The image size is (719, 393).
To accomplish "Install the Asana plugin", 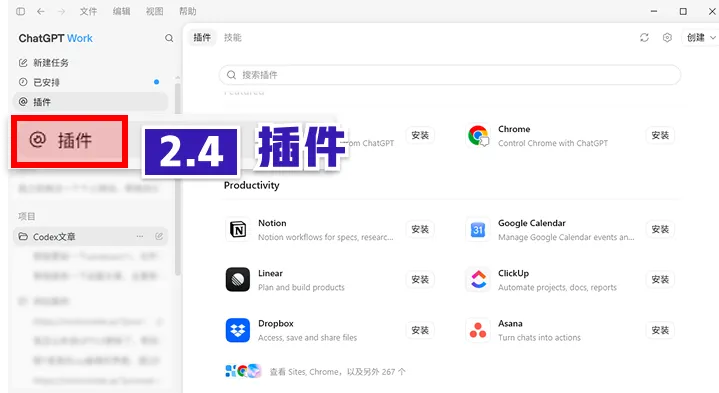I will (x=660, y=330).
